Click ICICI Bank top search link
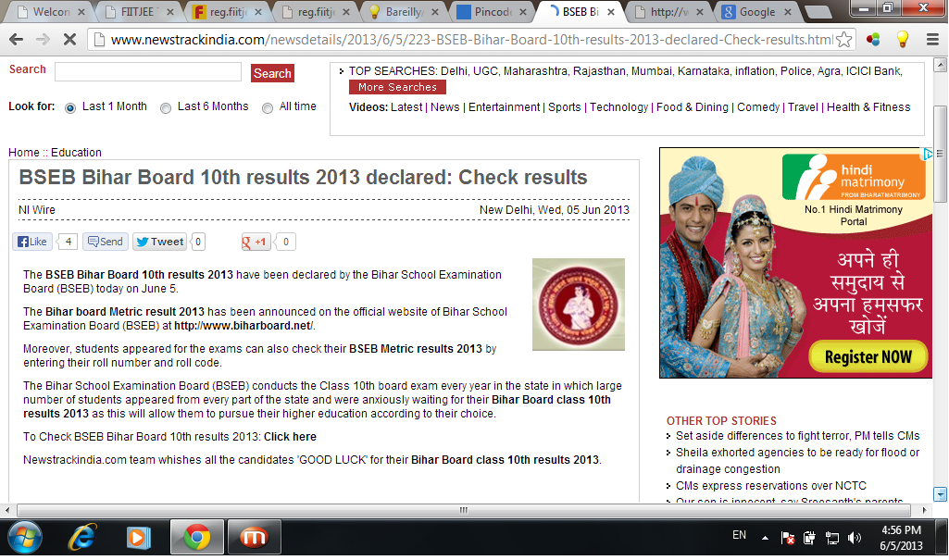Image resolution: width=949 pixels, height=560 pixels. (x=874, y=70)
